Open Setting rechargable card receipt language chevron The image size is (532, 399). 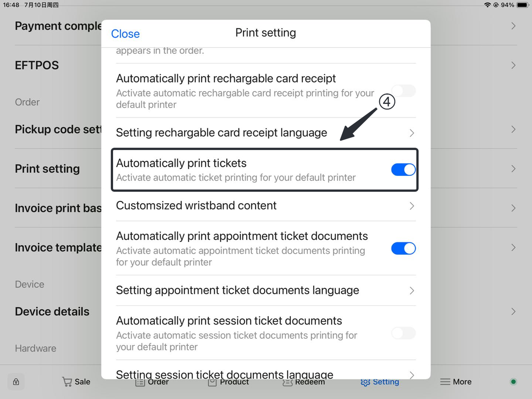411,133
